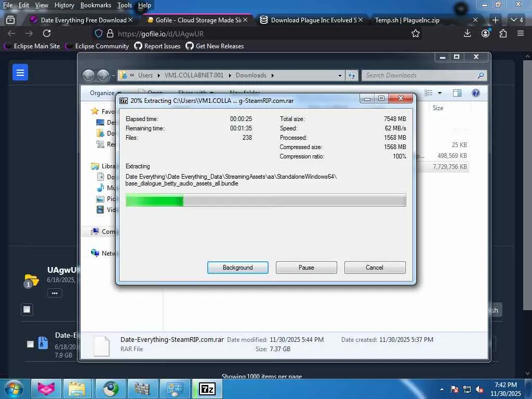Image resolution: width=532 pixels, height=399 pixels.
Task: Click the Explorer back button
Action: click(88, 75)
